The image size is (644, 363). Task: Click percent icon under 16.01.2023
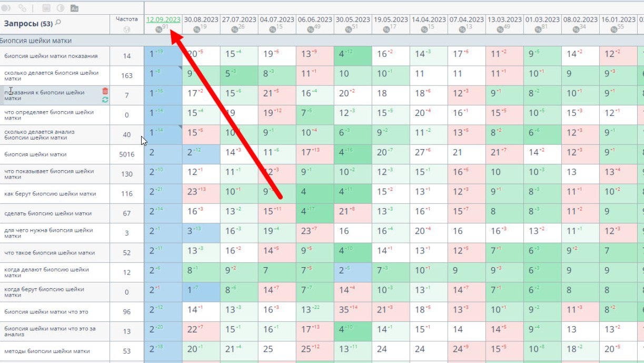[x=614, y=30]
